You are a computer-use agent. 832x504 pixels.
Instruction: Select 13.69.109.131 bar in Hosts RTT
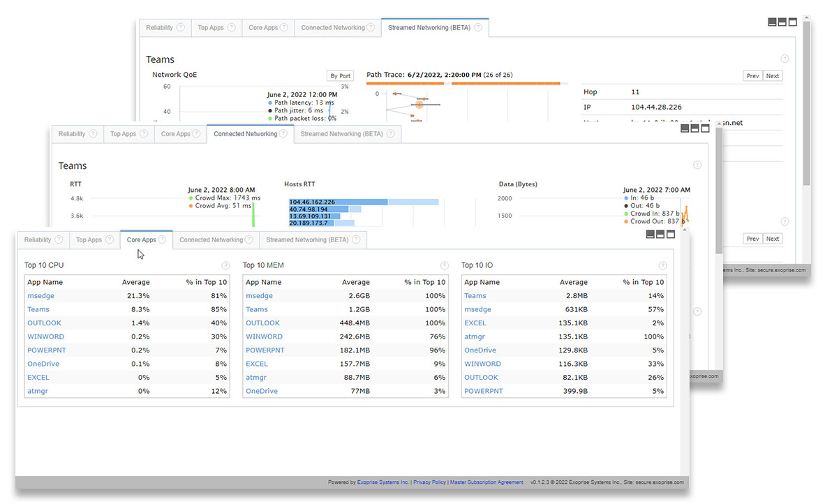pyautogui.click(x=315, y=216)
